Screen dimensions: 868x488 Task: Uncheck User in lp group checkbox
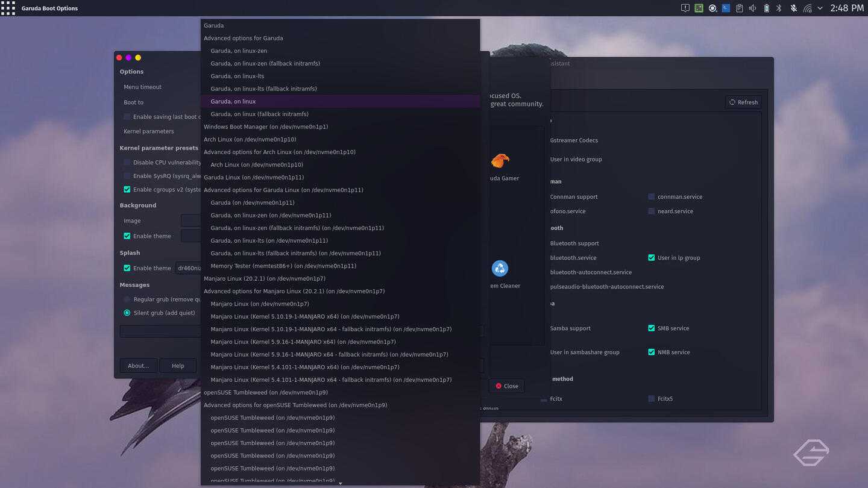651,258
